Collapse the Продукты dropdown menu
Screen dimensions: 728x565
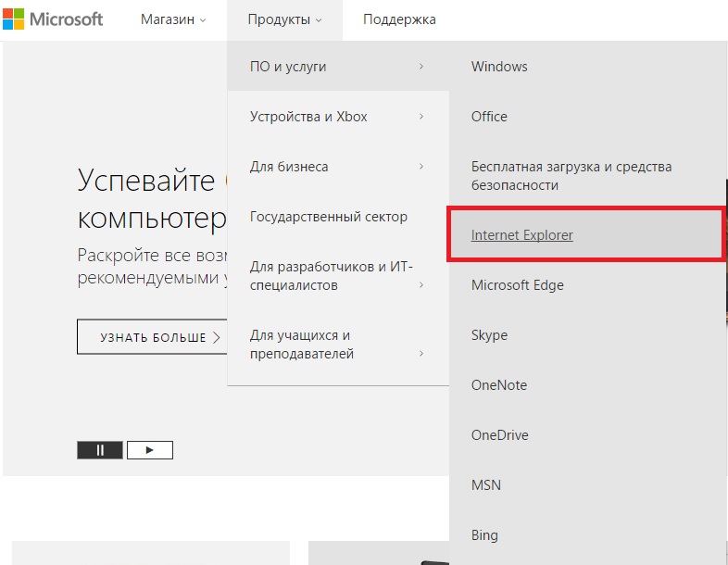click(284, 19)
